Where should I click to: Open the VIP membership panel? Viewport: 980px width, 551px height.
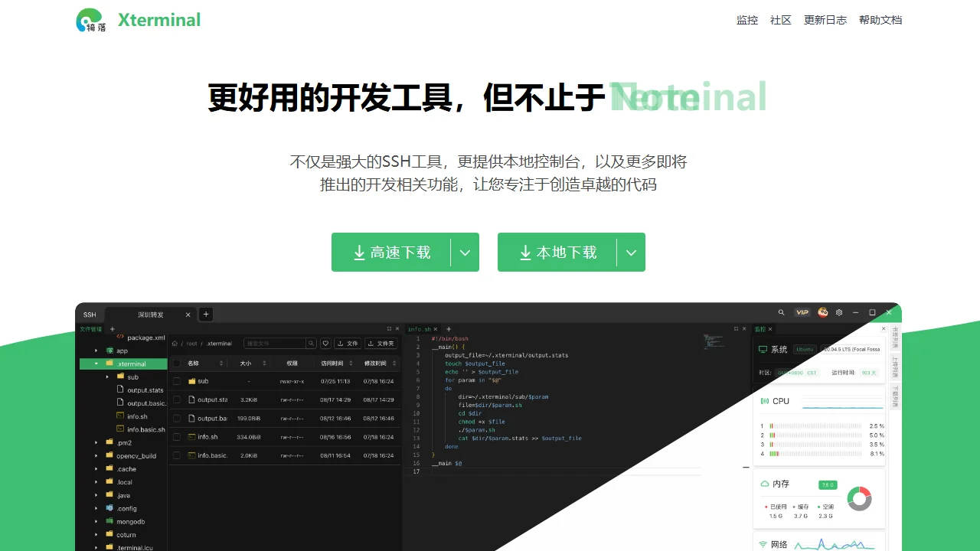click(802, 313)
